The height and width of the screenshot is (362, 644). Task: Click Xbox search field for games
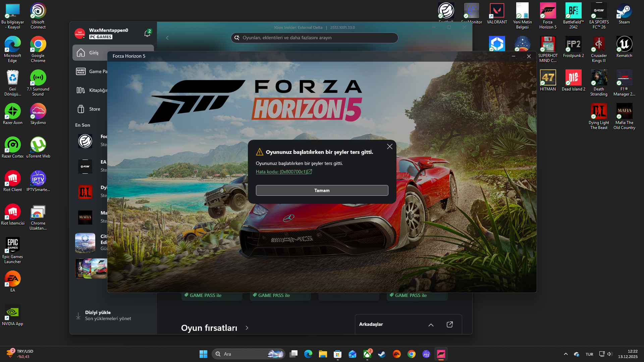[315, 38]
